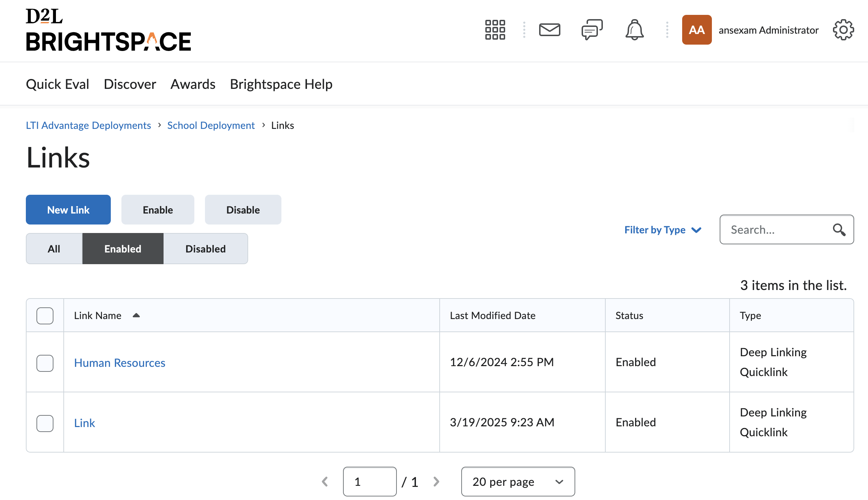Image resolution: width=868 pixels, height=500 pixels.
Task: Go to previous page arrow
Action: (325, 482)
